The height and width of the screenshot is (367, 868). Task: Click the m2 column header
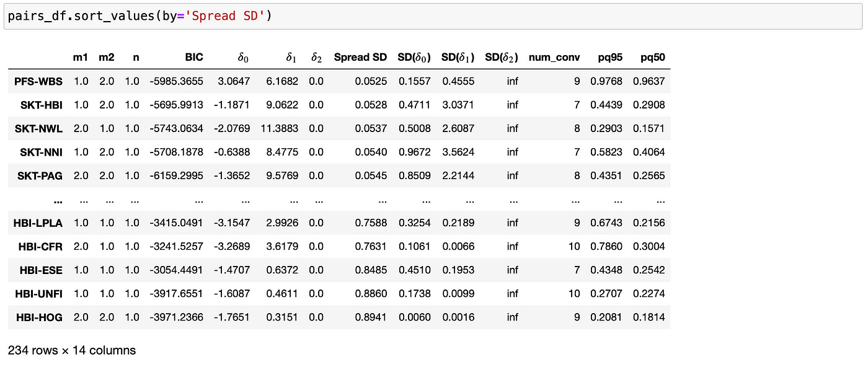coord(106,58)
